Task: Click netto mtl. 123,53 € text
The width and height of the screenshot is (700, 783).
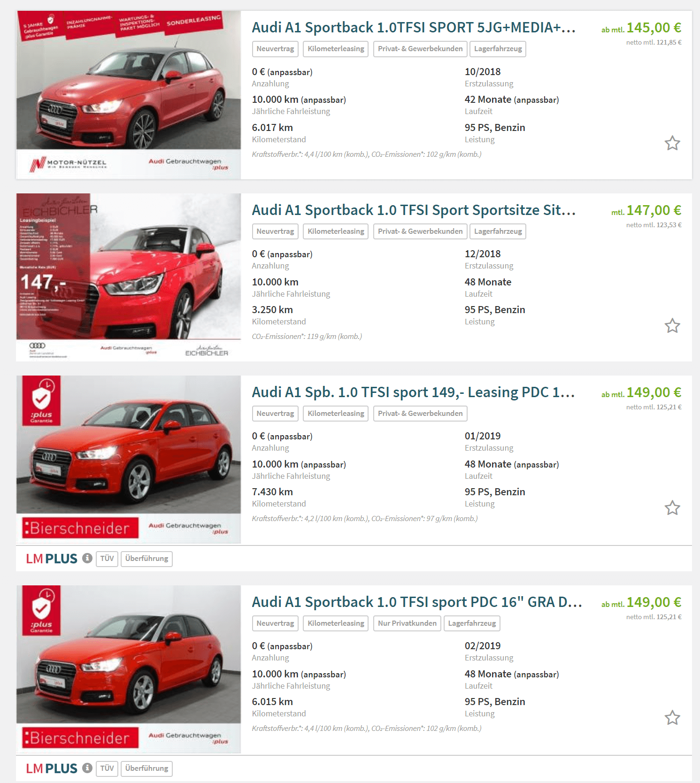Action: click(x=654, y=225)
